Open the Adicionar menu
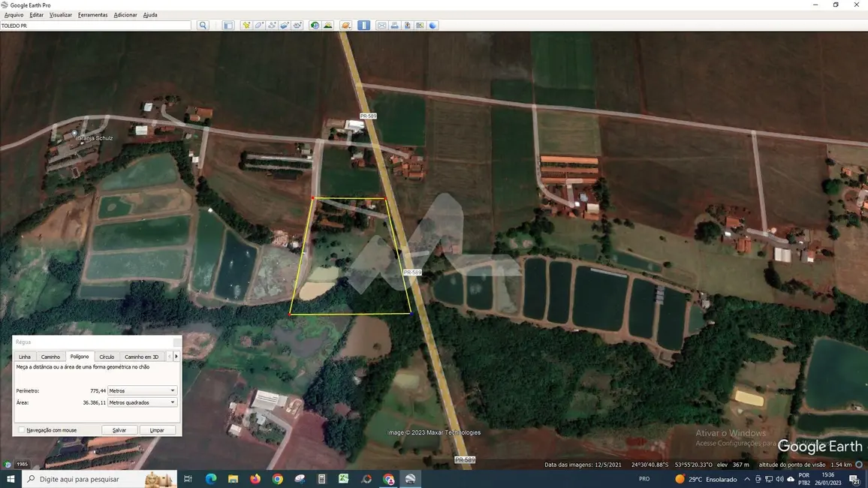This screenshot has width=868, height=488. (125, 15)
